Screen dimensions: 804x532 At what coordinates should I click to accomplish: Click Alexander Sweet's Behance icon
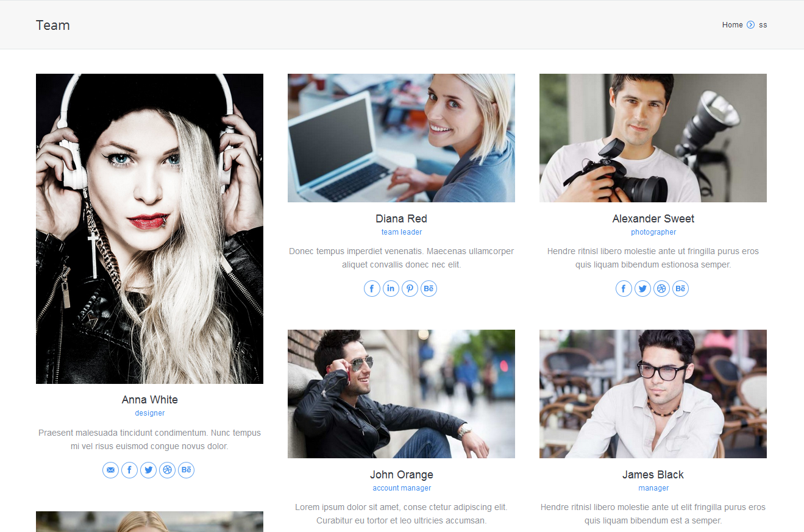pyautogui.click(x=680, y=289)
